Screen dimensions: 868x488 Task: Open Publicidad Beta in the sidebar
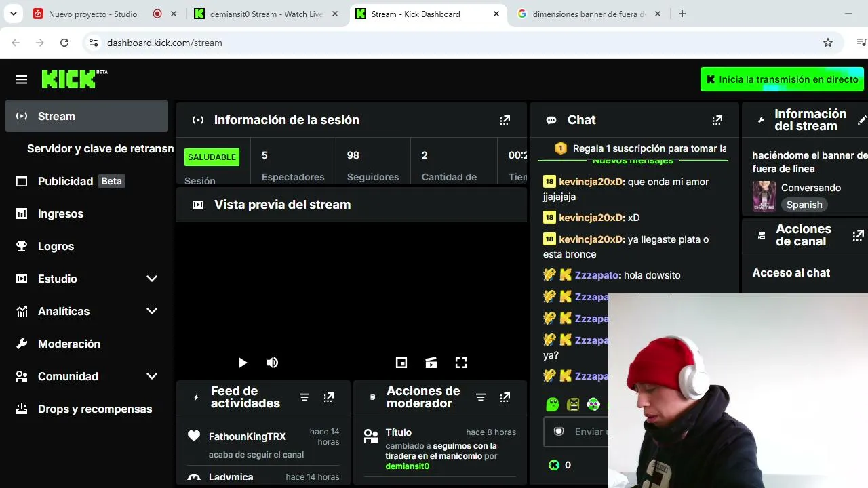pos(87,181)
